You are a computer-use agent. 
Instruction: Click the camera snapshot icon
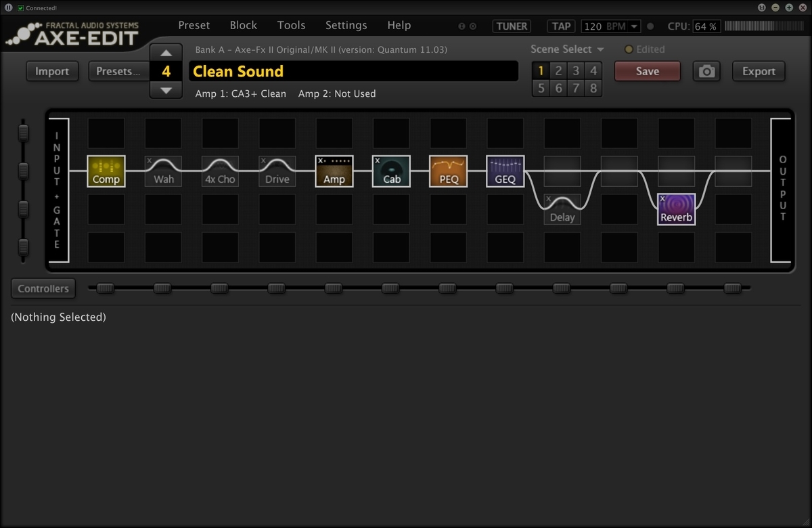pos(707,71)
